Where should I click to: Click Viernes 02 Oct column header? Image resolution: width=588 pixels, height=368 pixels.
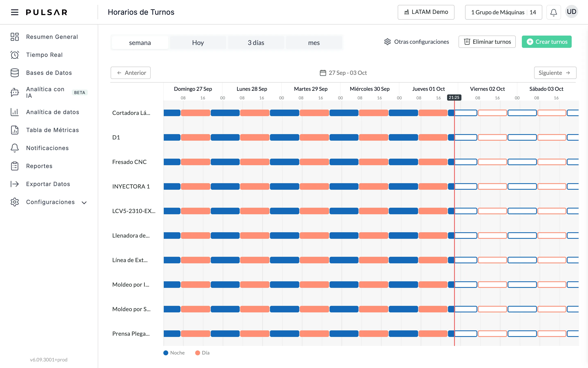(487, 89)
